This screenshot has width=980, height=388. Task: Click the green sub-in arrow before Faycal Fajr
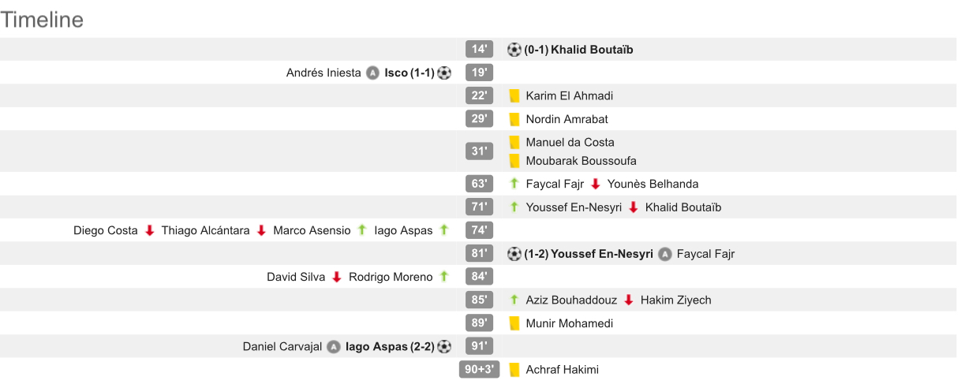point(514,184)
